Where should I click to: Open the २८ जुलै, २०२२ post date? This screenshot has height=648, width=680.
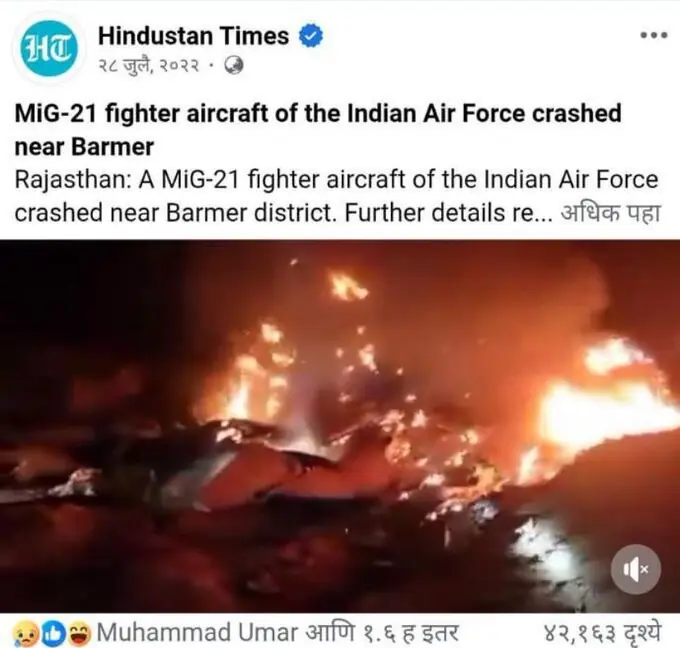149,66
